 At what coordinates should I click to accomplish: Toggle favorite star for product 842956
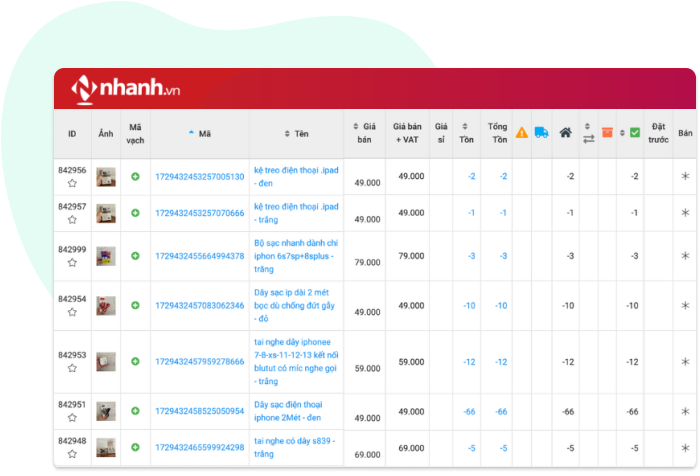pos(72,184)
